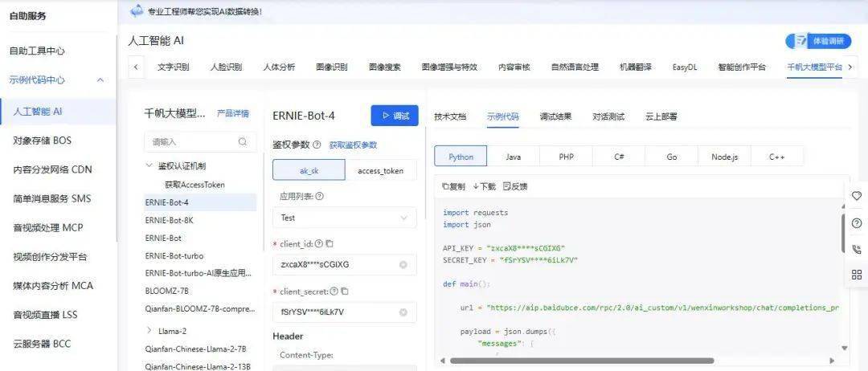Select Python code language tab
The image size is (868, 371).
click(x=461, y=157)
